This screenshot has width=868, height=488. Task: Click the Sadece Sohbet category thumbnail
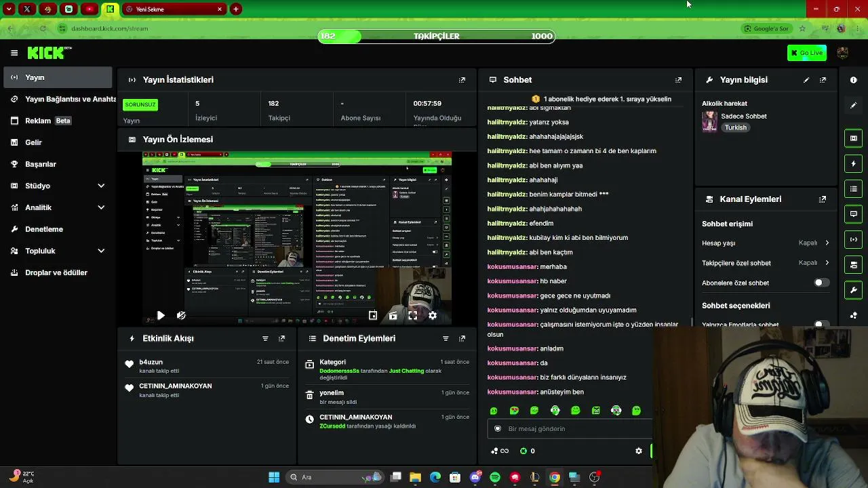tap(709, 121)
